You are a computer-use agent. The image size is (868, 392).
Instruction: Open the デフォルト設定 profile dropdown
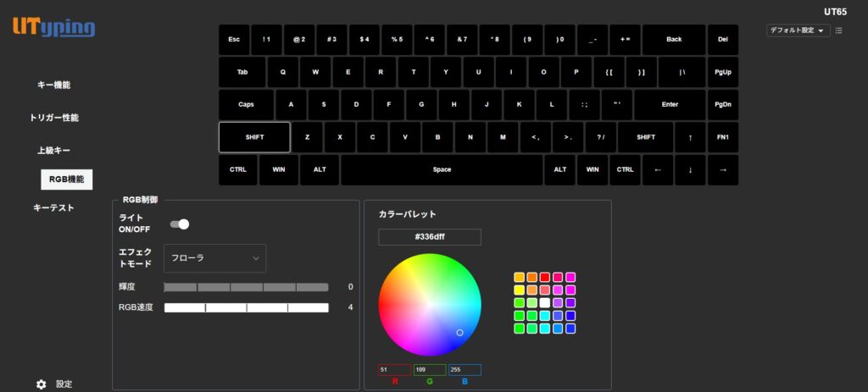[797, 30]
